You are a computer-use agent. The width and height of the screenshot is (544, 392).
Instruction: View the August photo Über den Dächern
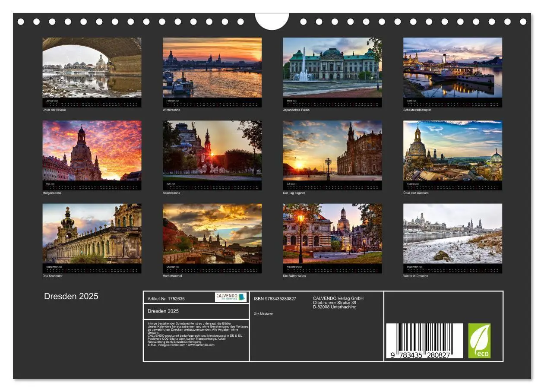click(453, 150)
